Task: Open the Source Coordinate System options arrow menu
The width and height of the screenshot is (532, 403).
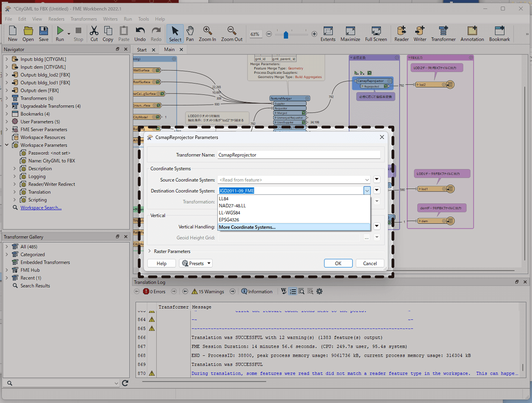Action: click(x=377, y=179)
